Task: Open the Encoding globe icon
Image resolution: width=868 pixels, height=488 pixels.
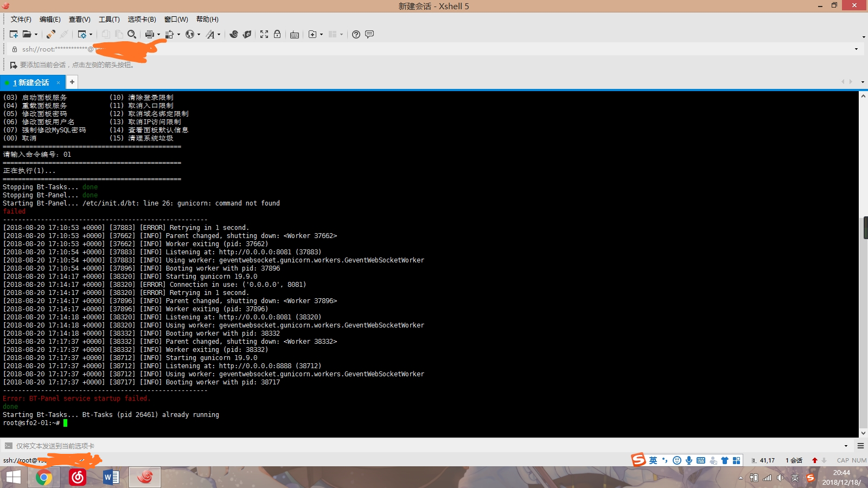Action: pos(189,34)
